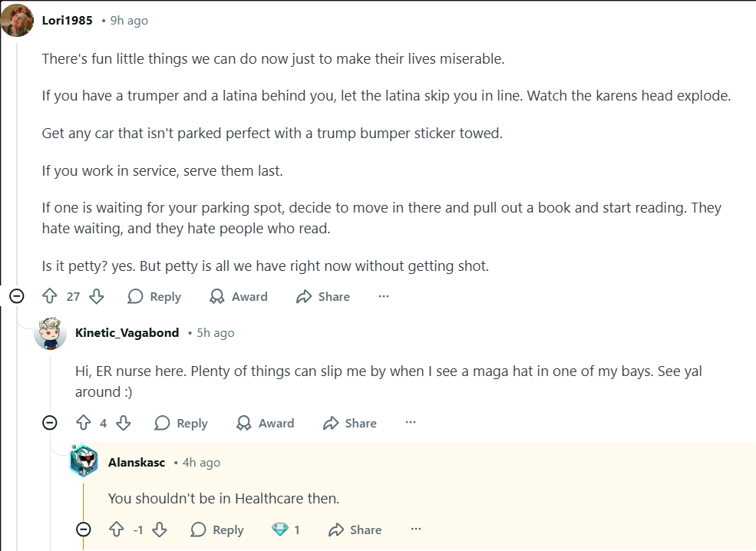756x551 pixels.
Task: Open more options on Alanskasc's comment
Action: click(416, 530)
